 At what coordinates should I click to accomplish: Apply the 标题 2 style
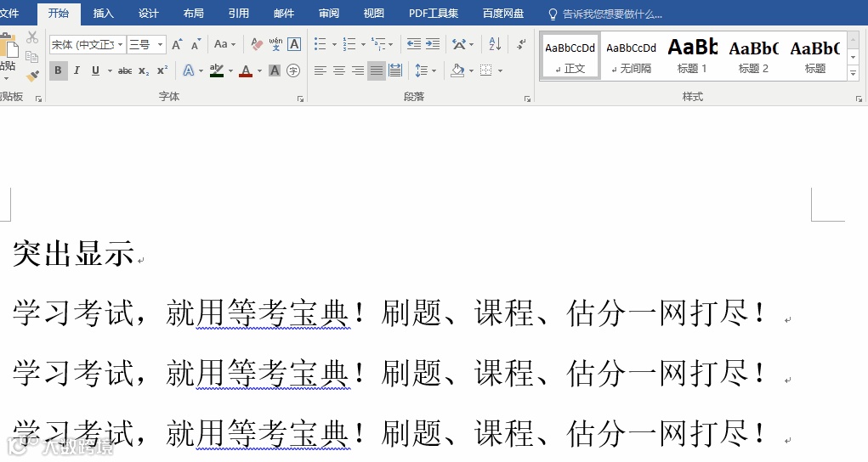(753, 56)
